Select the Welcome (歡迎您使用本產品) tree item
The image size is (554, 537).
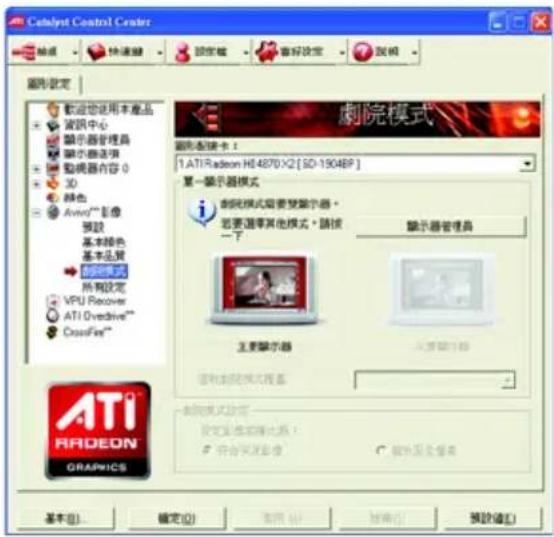tap(108, 110)
